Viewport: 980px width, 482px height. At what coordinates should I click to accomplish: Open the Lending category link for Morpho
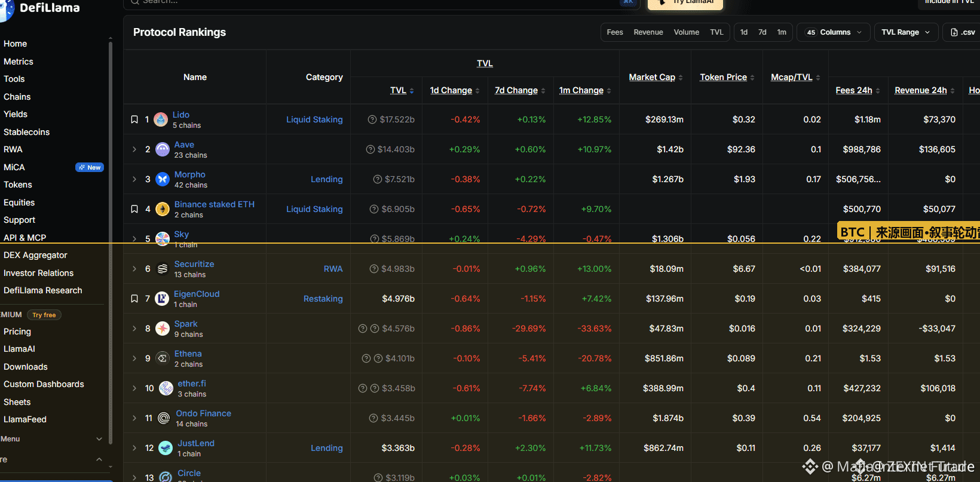(x=327, y=179)
